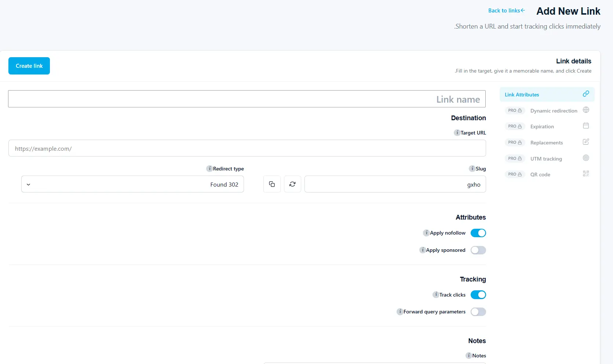The image size is (613, 364).
Task: Disable the Apply nofollow toggle
Action: pyautogui.click(x=478, y=233)
